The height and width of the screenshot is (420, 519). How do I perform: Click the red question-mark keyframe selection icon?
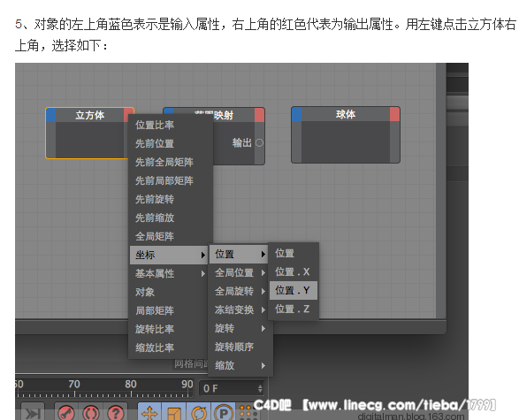(116, 413)
